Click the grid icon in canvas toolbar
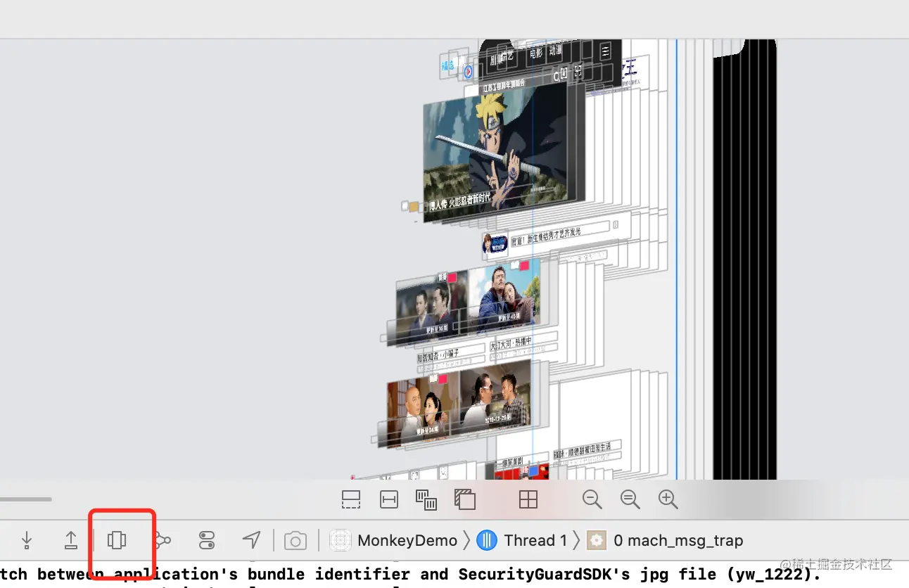The width and height of the screenshot is (909, 588). pos(528,499)
